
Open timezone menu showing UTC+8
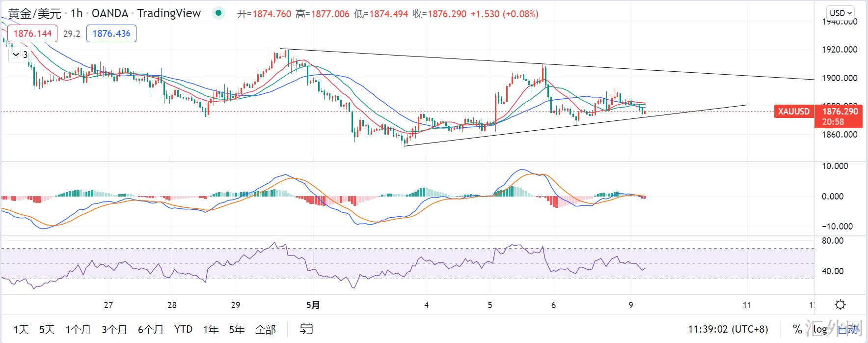click(728, 329)
